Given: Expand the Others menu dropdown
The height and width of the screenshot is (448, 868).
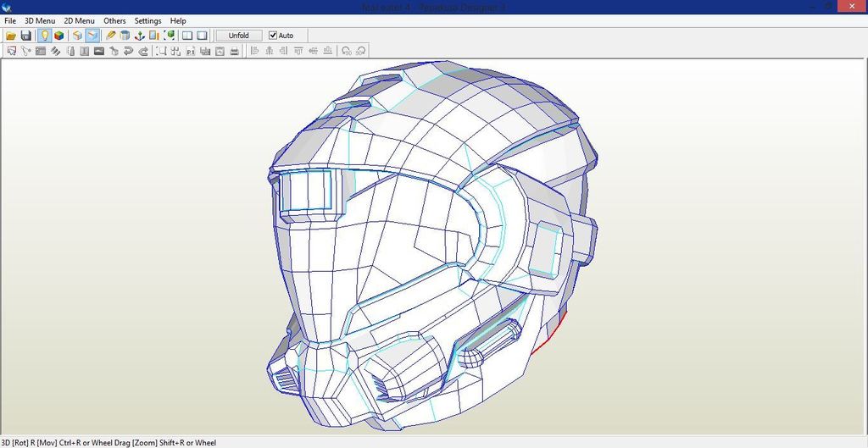Looking at the screenshot, I should tap(114, 20).
